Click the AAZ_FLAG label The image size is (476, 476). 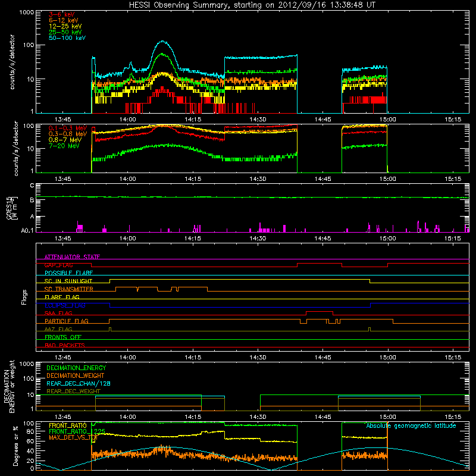point(58,329)
